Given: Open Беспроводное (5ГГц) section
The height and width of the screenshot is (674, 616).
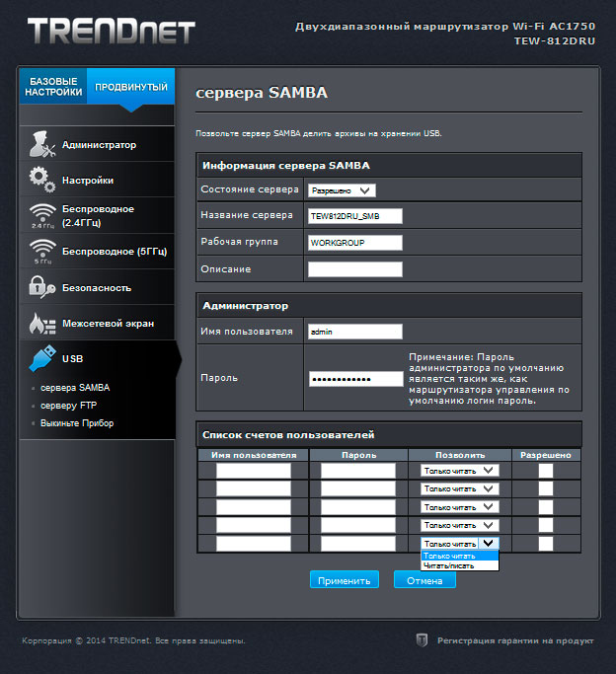Looking at the screenshot, I should [97, 252].
